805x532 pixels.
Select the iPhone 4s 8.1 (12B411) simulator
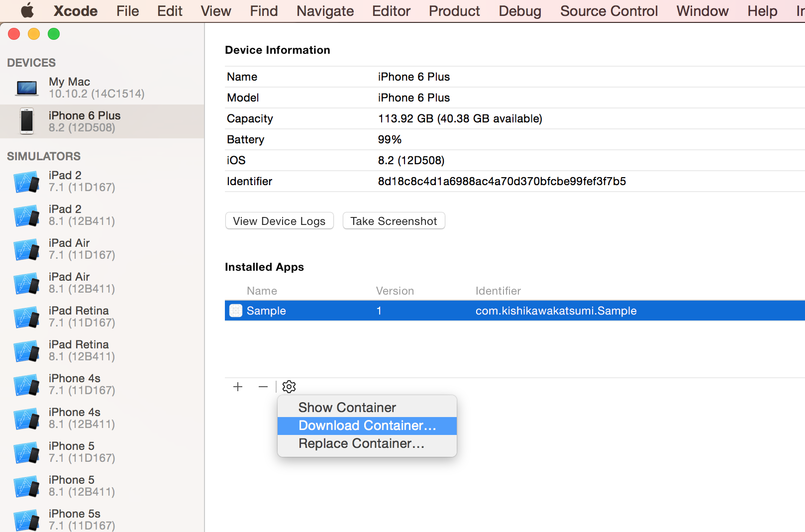102,418
